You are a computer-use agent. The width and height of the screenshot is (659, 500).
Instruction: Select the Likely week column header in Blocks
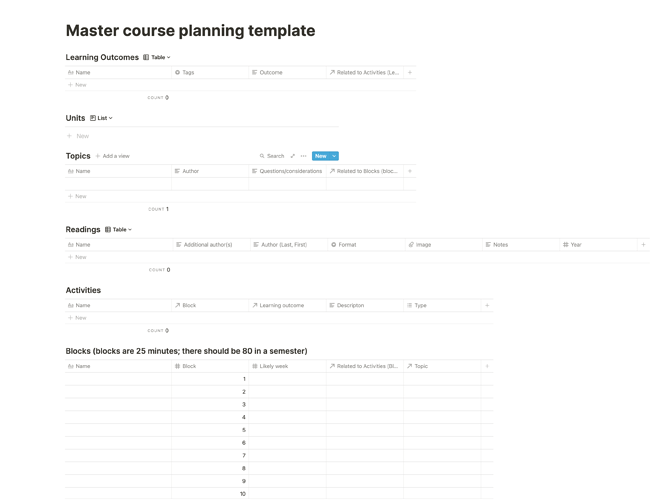287,366
